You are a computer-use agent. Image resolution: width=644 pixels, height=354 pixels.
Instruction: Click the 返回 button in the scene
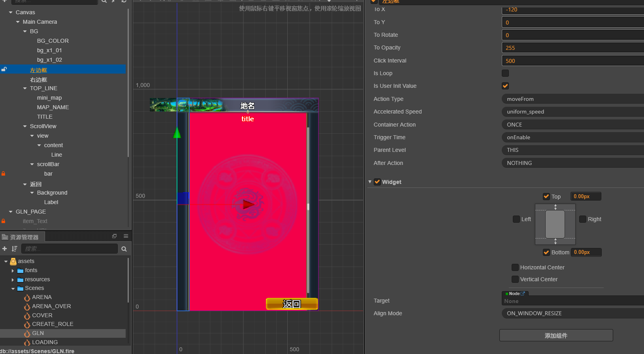coord(292,304)
